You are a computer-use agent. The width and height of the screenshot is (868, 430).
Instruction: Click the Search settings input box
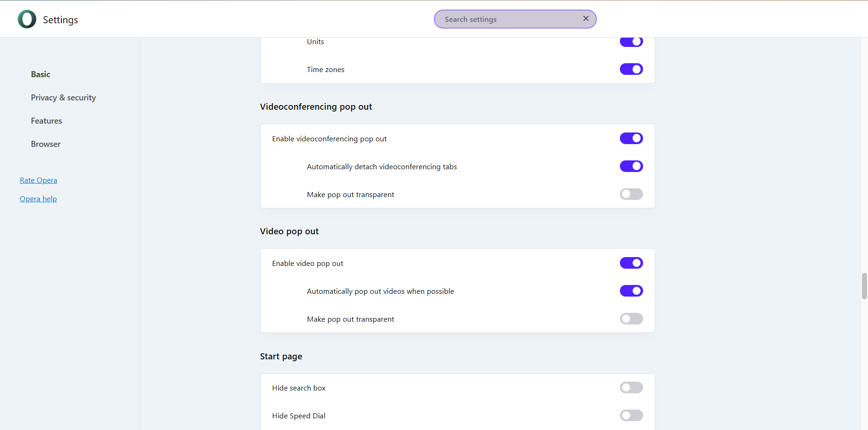coord(509,19)
